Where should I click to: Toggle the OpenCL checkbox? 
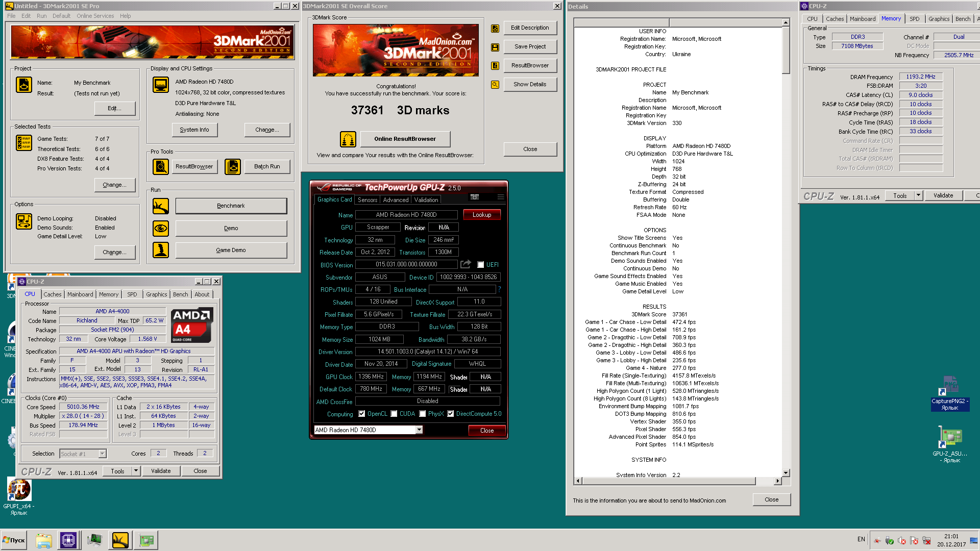pos(362,414)
